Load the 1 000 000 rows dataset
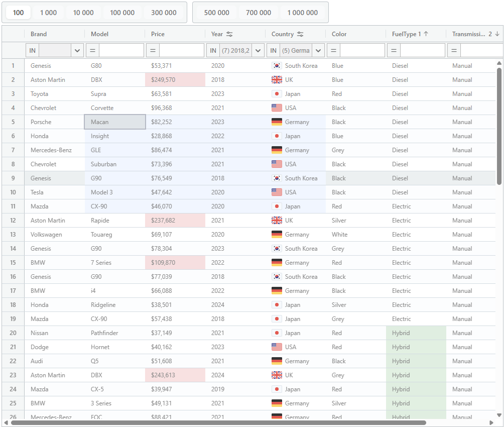504x427 pixels. [x=303, y=13]
